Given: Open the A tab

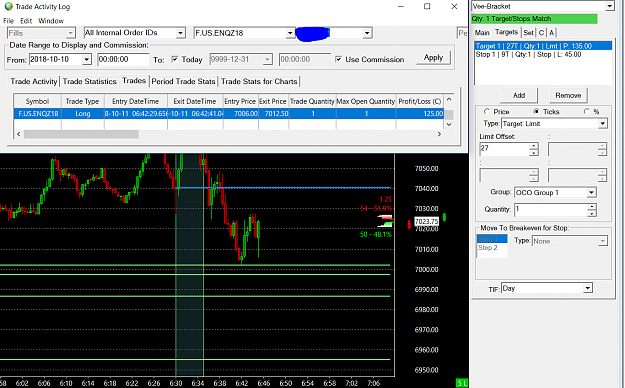Looking at the screenshot, I should (552, 33).
